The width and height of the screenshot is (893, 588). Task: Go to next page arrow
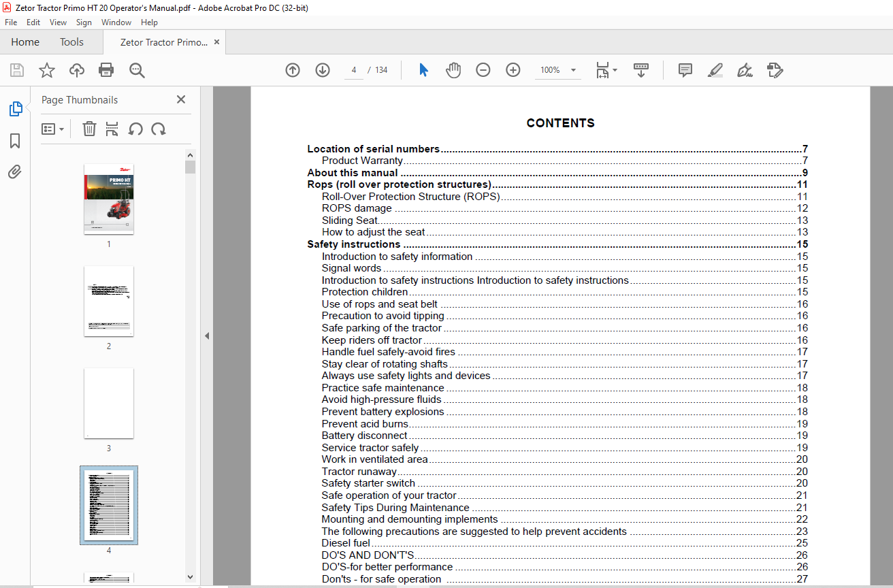click(323, 70)
